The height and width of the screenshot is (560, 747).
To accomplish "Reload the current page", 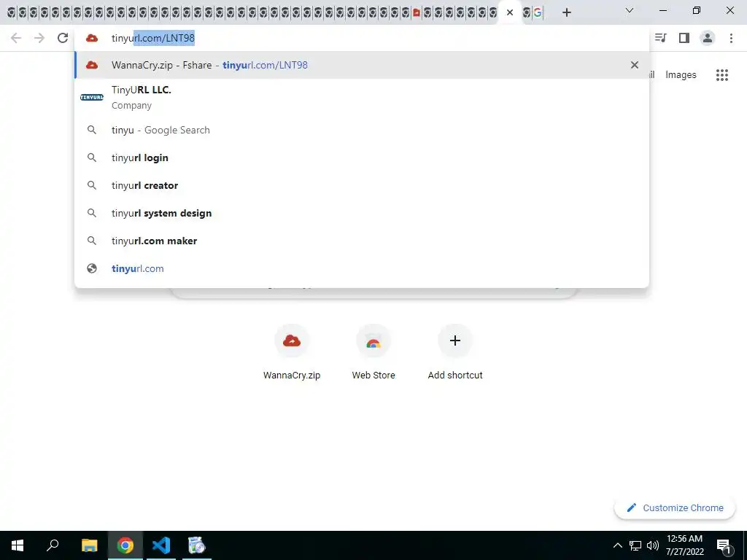I will tap(63, 38).
